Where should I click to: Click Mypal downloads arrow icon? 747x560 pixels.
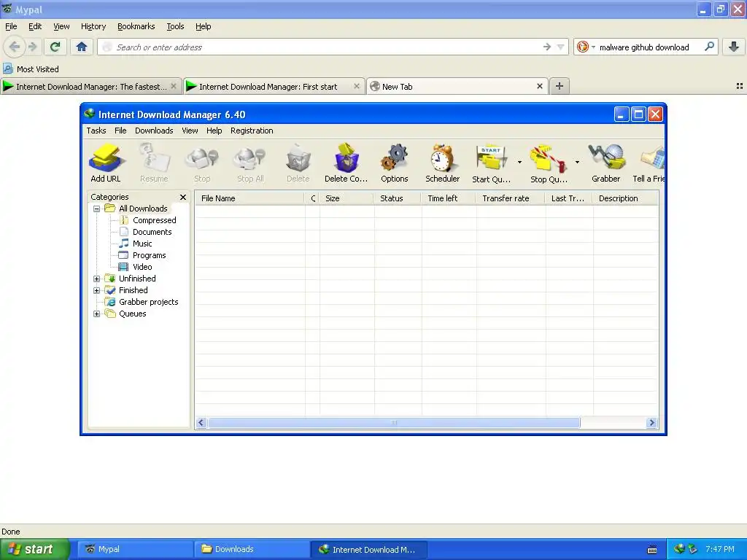pyautogui.click(x=734, y=47)
